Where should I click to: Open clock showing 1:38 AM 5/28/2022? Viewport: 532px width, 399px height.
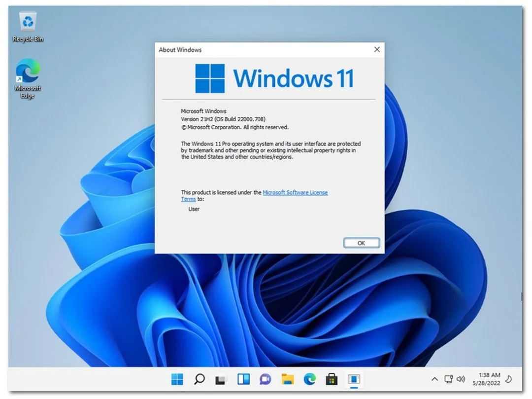tap(487, 379)
